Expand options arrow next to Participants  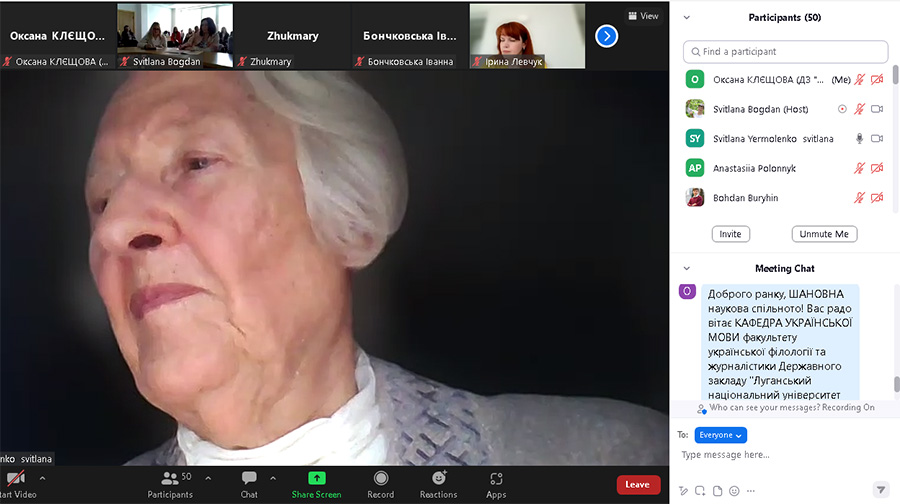pyautogui.click(x=208, y=478)
